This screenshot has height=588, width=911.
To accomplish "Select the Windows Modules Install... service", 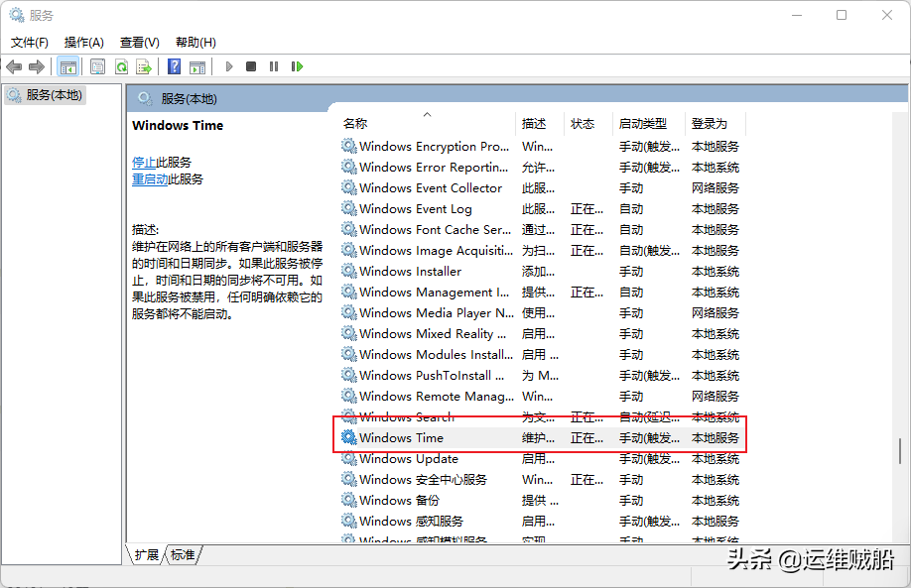I will [542, 355].
